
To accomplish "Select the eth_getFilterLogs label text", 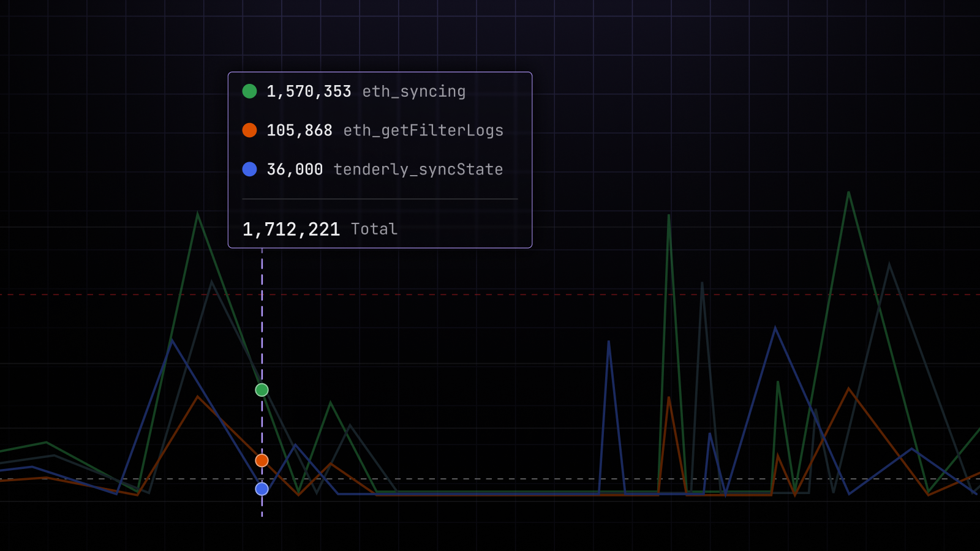I will (x=423, y=130).
